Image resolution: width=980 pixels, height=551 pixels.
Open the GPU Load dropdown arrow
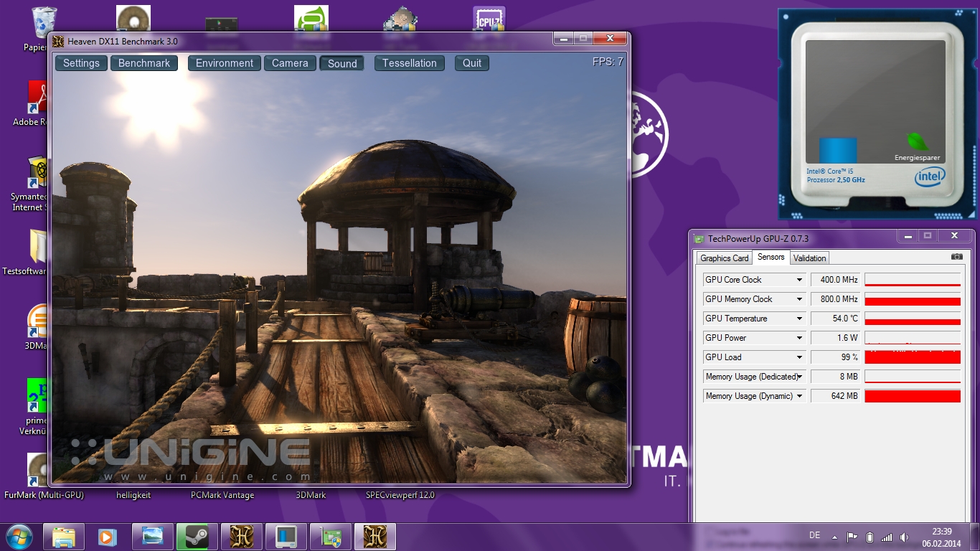799,357
